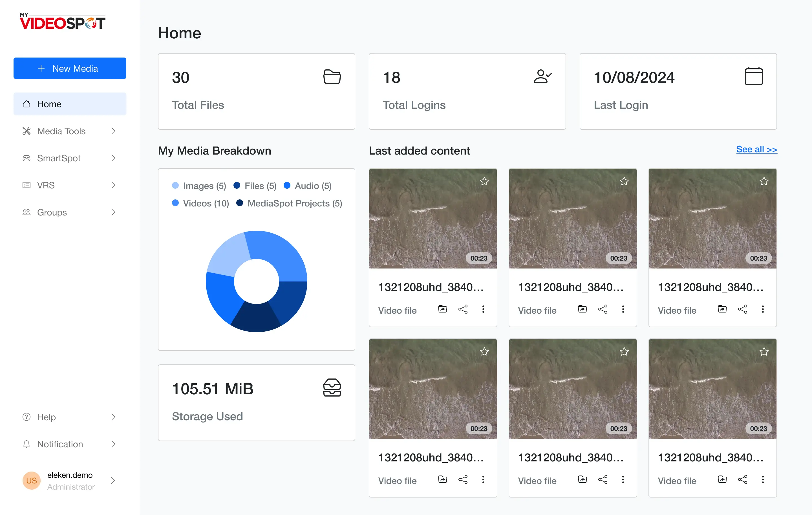
Task: Open the bottom-left video thumbnail
Action: tap(433, 389)
